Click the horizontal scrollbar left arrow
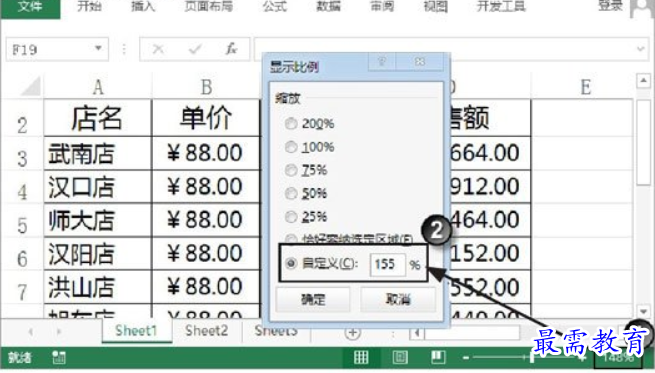 (416, 333)
